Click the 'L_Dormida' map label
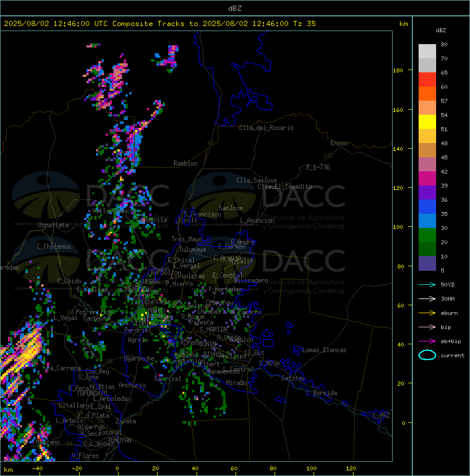Viewport: 470px width, 476px height. click(321, 393)
